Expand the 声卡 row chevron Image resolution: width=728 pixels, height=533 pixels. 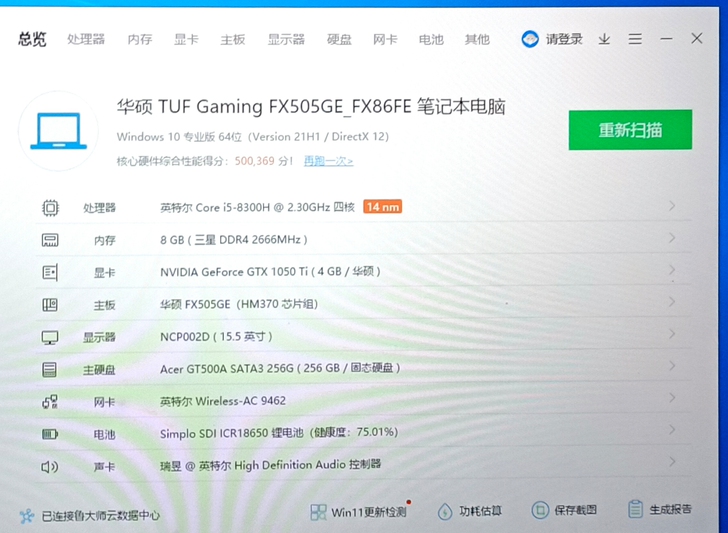672,462
